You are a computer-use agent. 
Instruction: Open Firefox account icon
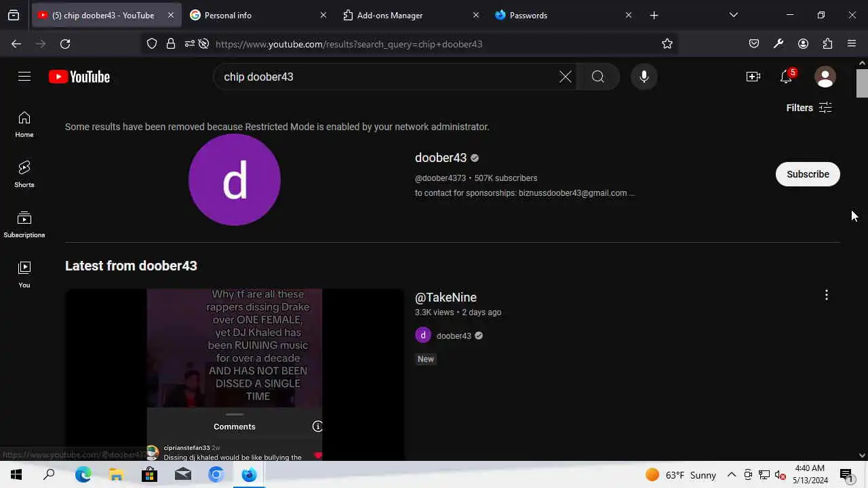pos(803,43)
